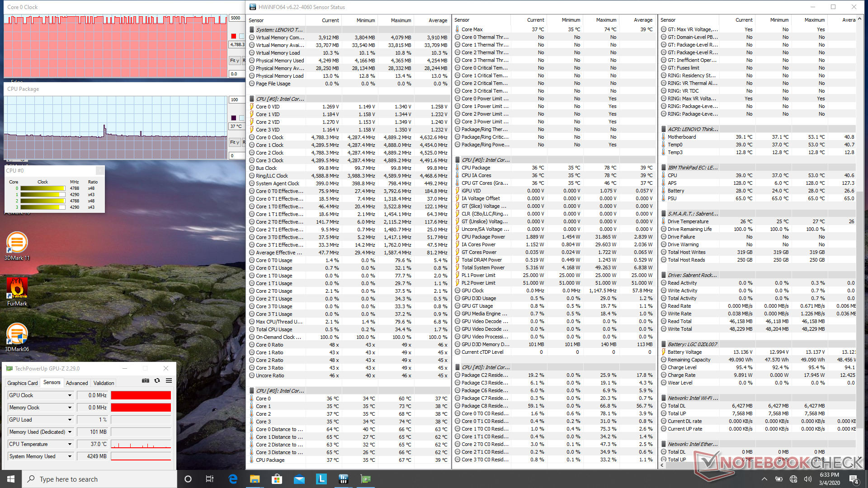This screenshot has width=868, height=488.
Task: Open the GPU Clock sensor dropdown
Action: tap(70, 395)
